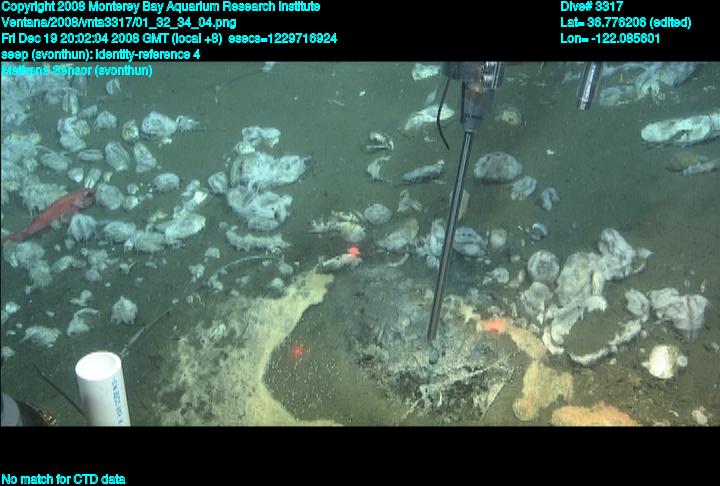This screenshot has height=486, width=720.
Task: Click the Dive# 3317 label
Action: click(592, 7)
